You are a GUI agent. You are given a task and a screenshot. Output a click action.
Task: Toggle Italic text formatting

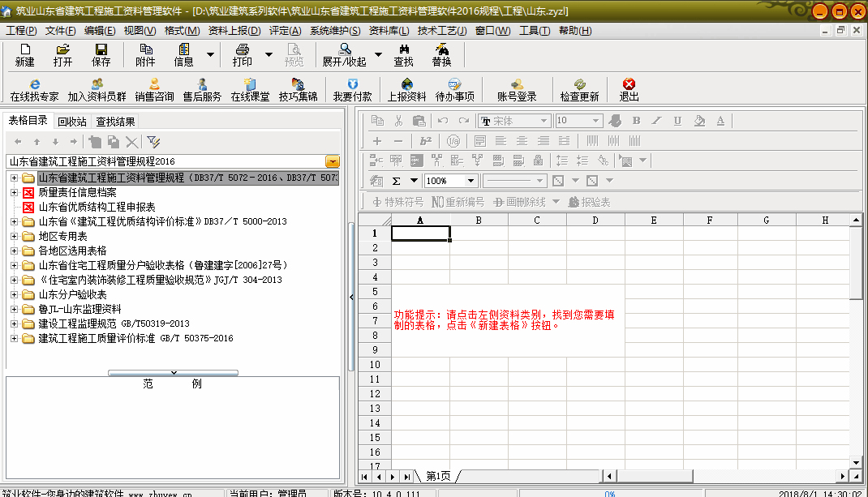657,121
